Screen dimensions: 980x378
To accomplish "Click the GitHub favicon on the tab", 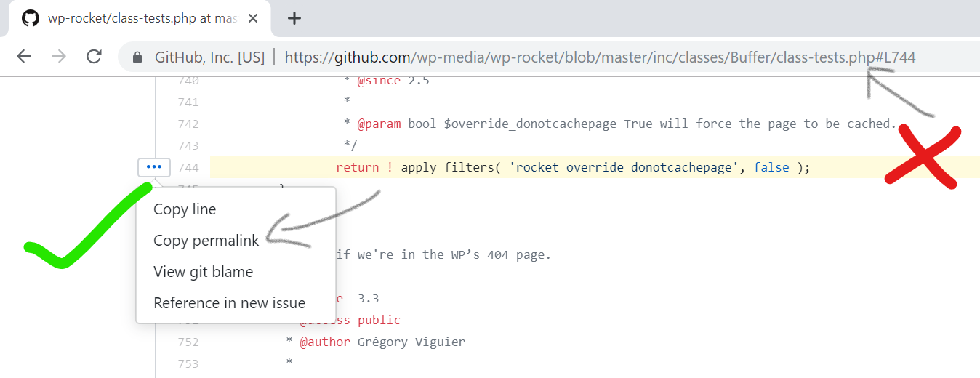I will (30, 19).
